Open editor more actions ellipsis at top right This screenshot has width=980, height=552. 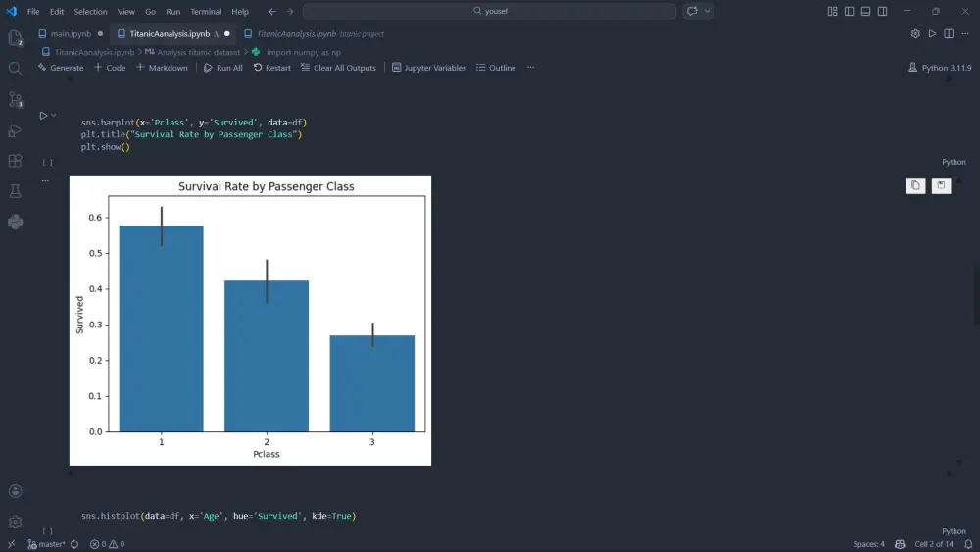pos(965,33)
